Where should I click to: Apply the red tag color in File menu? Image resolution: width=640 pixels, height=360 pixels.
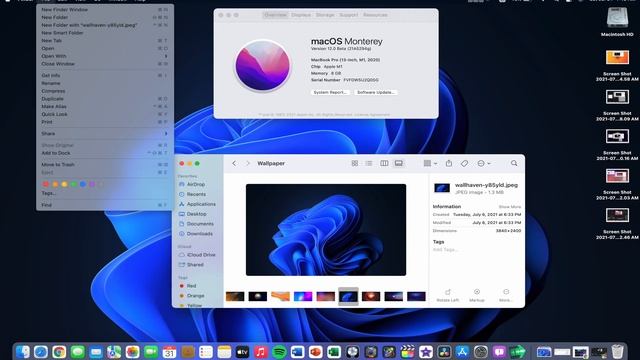pyautogui.click(x=46, y=184)
